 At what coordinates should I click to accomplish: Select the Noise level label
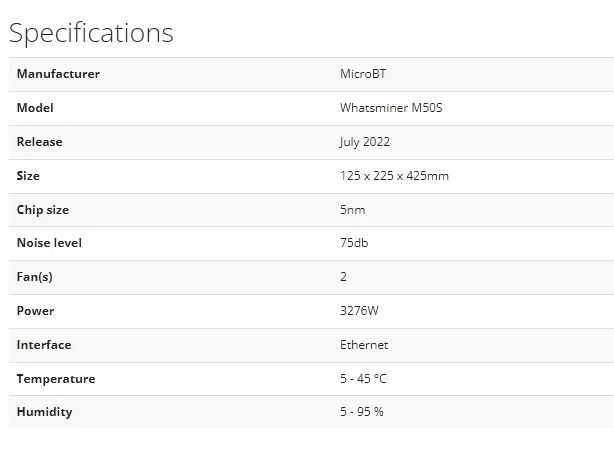[x=49, y=243]
